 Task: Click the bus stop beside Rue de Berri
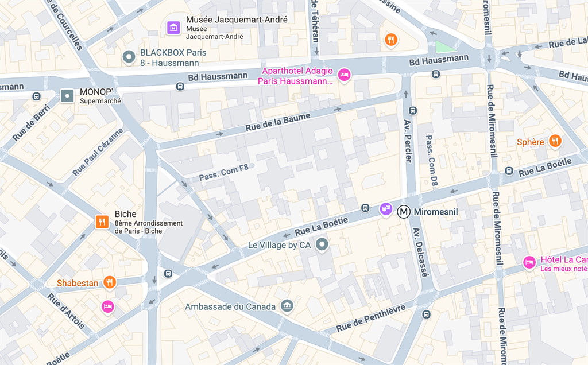36,96
